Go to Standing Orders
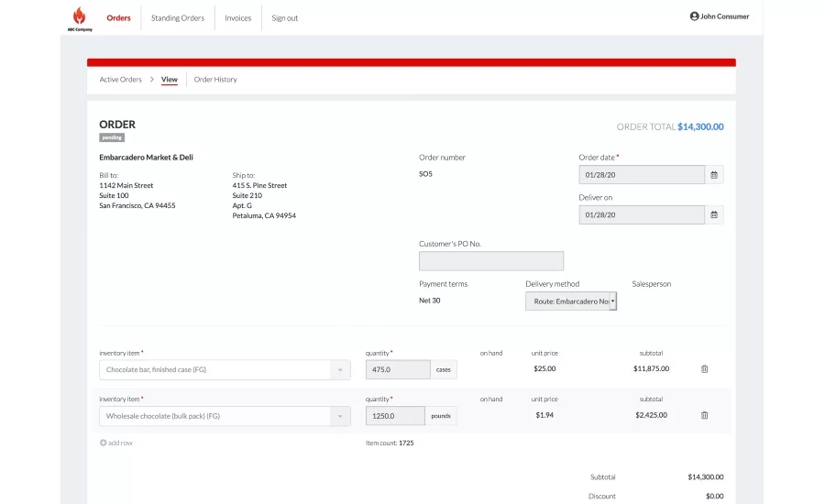The height and width of the screenshot is (504, 825). 178,18
